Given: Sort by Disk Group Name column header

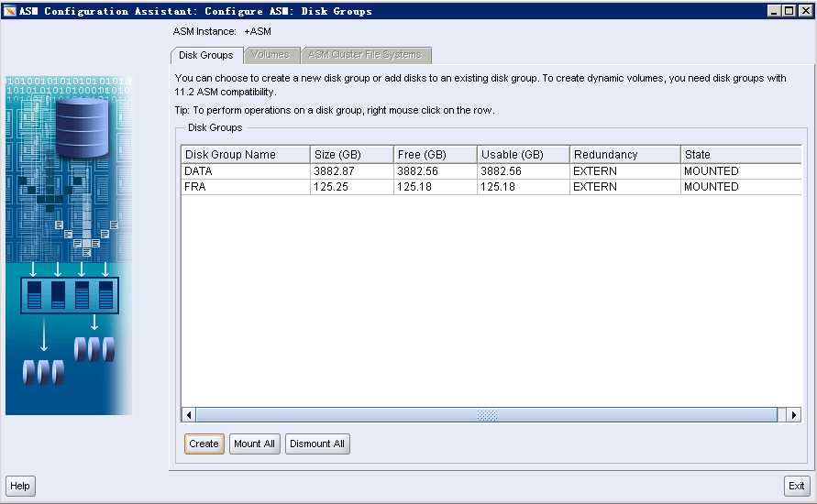Looking at the screenshot, I should [x=246, y=155].
